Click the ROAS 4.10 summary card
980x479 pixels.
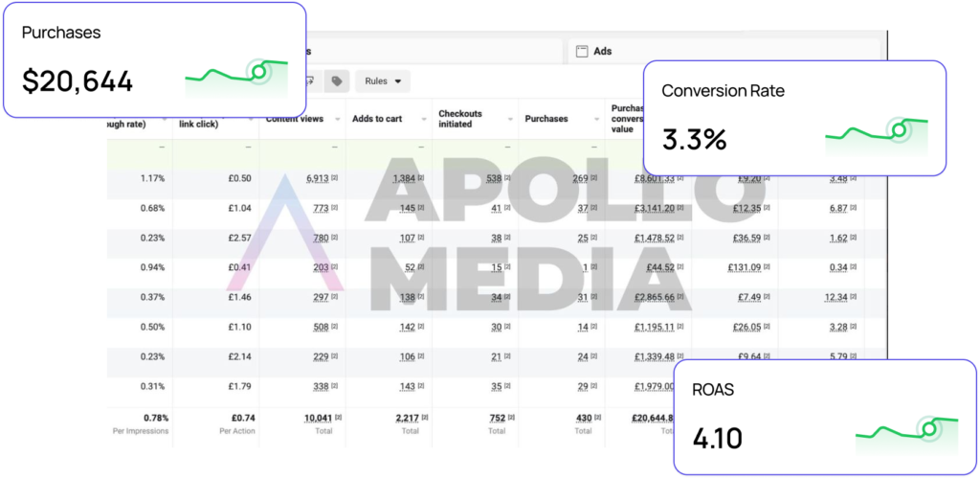coord(823,417)
